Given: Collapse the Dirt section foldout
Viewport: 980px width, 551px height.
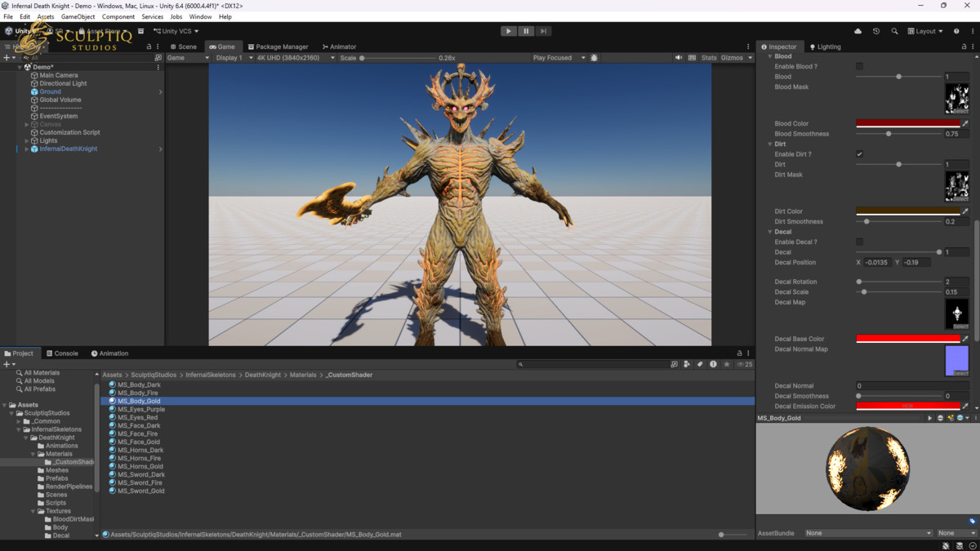Looking at the screenshot, I should [x=769, y=144].
